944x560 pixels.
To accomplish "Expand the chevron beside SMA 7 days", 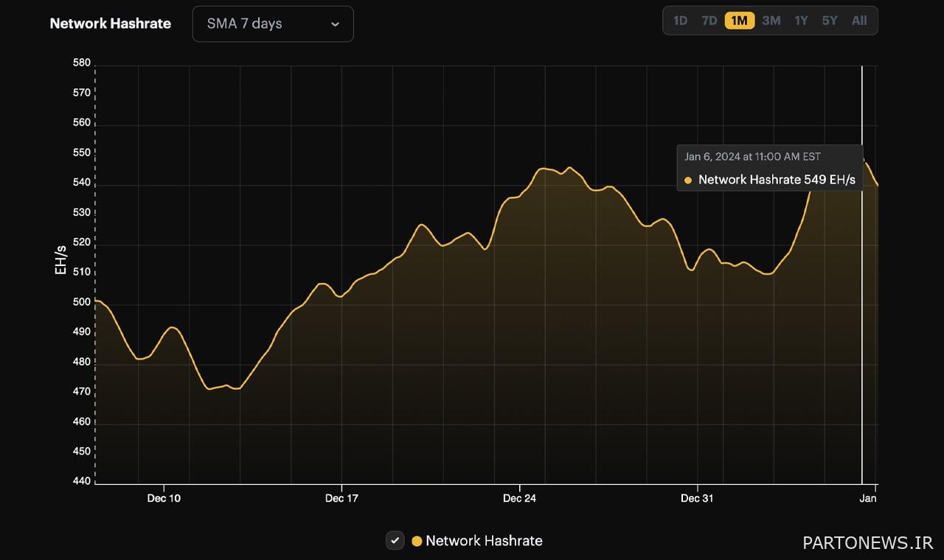I will [336, 24].
